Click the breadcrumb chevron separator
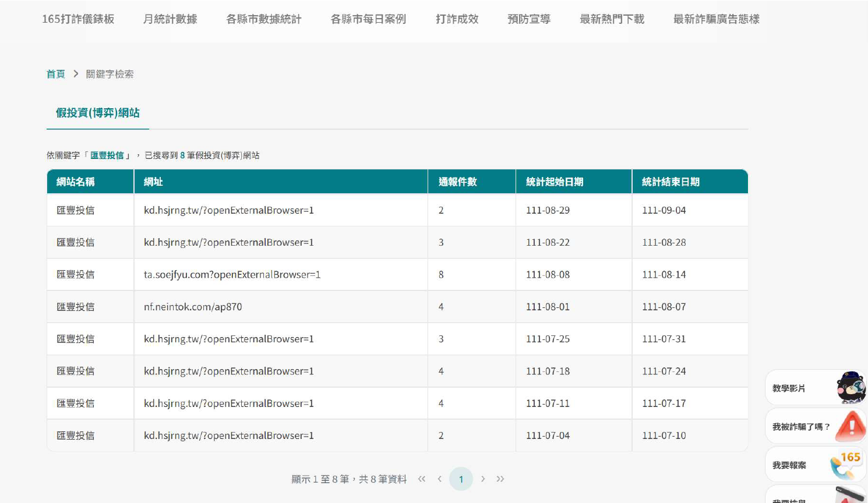The width and height of the screenshot is (868, 503). pyautogui.click(x=76, y=74)
